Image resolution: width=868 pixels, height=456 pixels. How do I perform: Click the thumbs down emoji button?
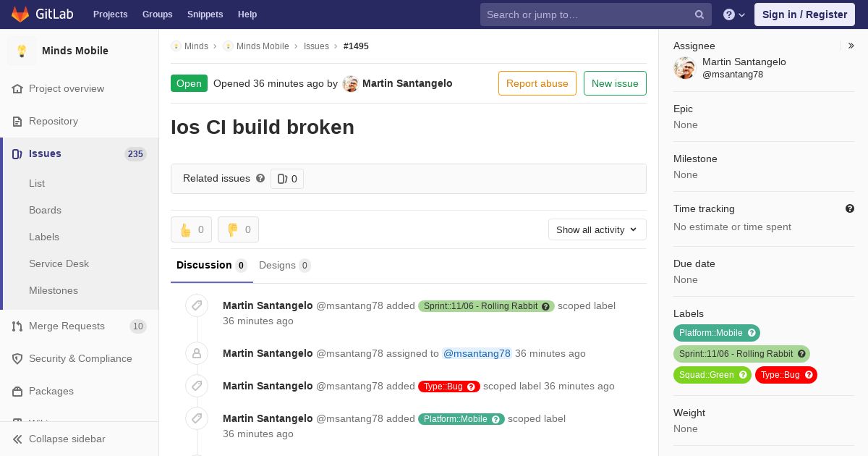(x=238, y=229)
